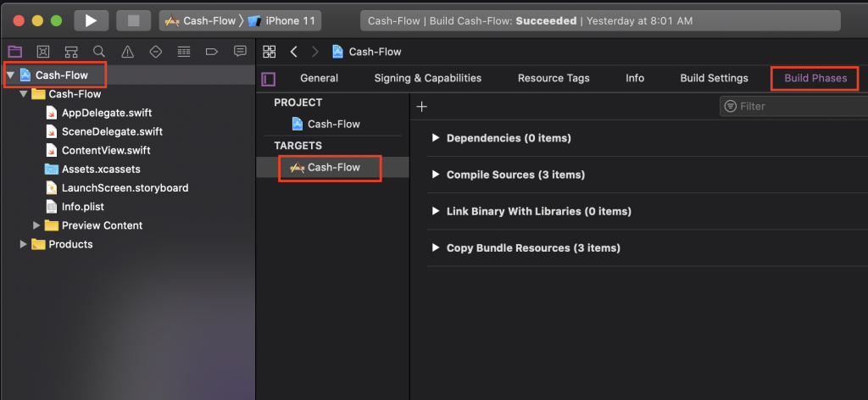Open the Test navigator diamond icon

156,52
